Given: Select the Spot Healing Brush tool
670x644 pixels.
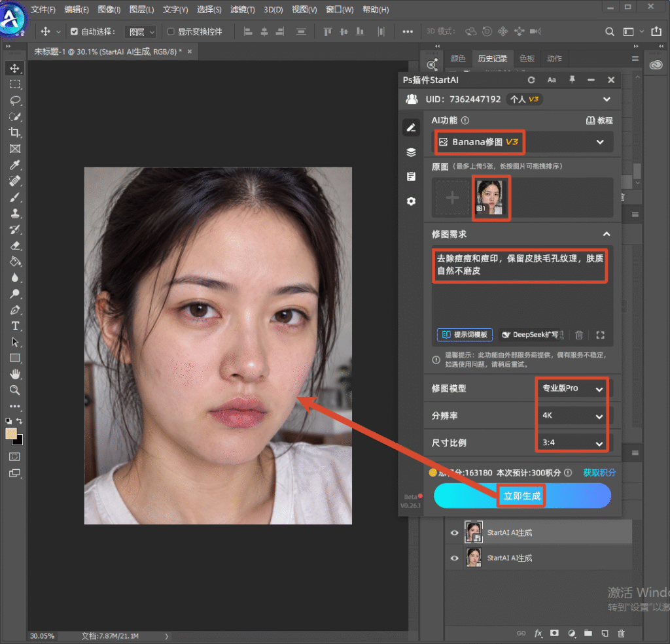Looking at the screenshot, I should click(15, 181).
